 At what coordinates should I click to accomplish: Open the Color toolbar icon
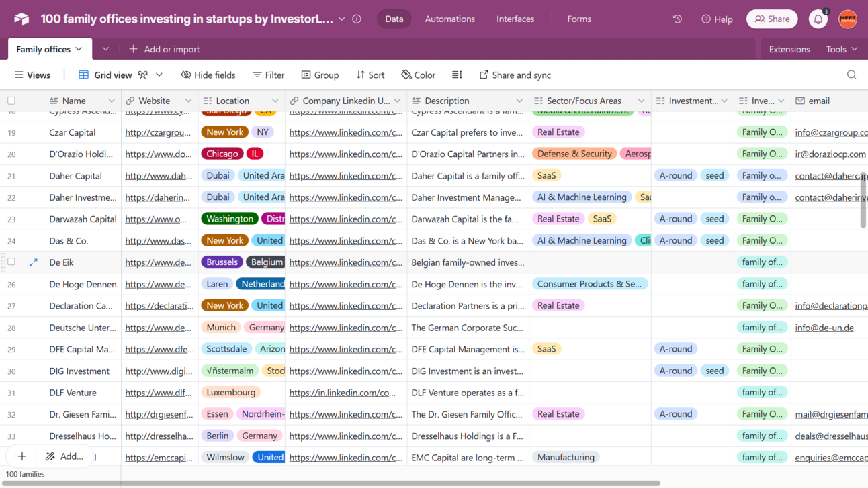(x=417, y=75)
